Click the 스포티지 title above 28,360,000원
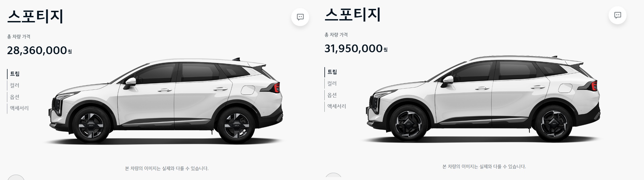The width and height of the screenshot is (644, 180). (35, 17)
